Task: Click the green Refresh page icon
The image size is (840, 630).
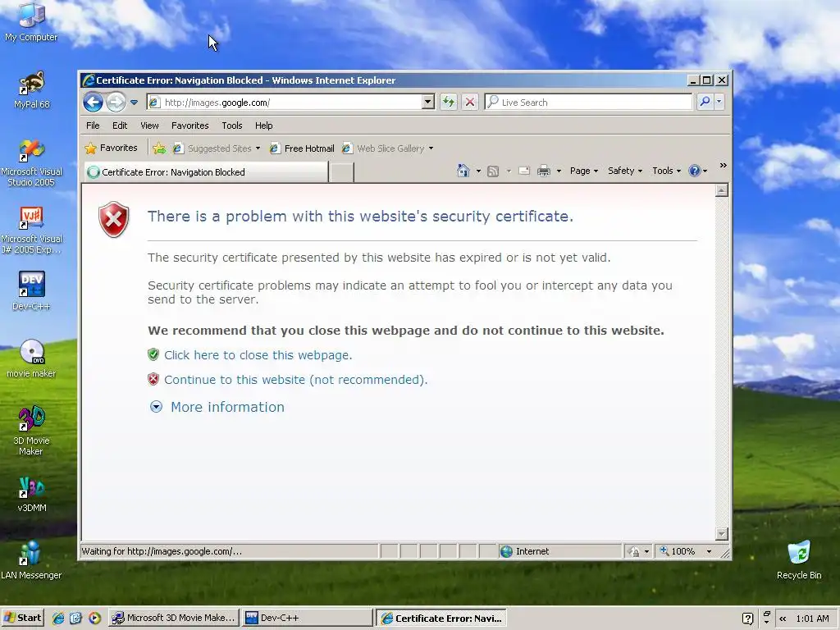Action: [449, 102]
